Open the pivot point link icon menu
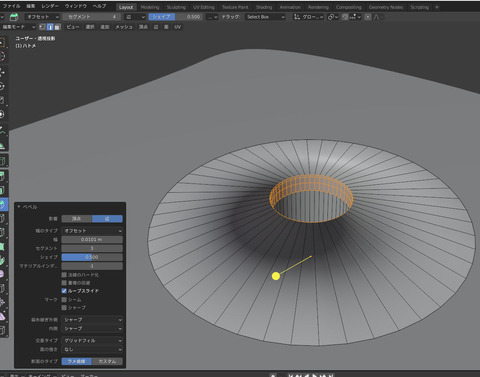Image resolution: width=480 pixels, height=377 pixels. (x=333, y=17)
